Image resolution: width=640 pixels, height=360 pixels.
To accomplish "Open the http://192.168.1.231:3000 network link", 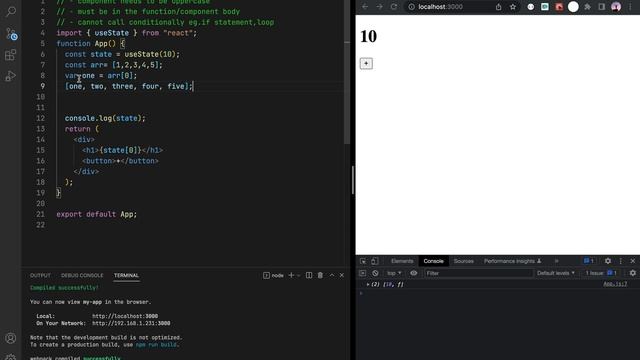I will [131, 323].
